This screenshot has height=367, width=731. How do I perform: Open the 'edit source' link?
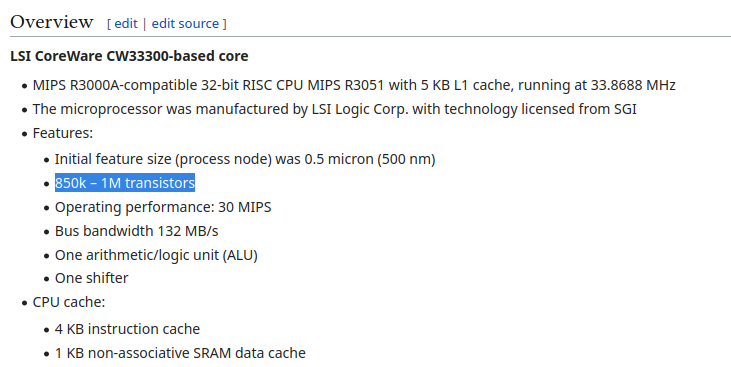click(x=185, y=23)
